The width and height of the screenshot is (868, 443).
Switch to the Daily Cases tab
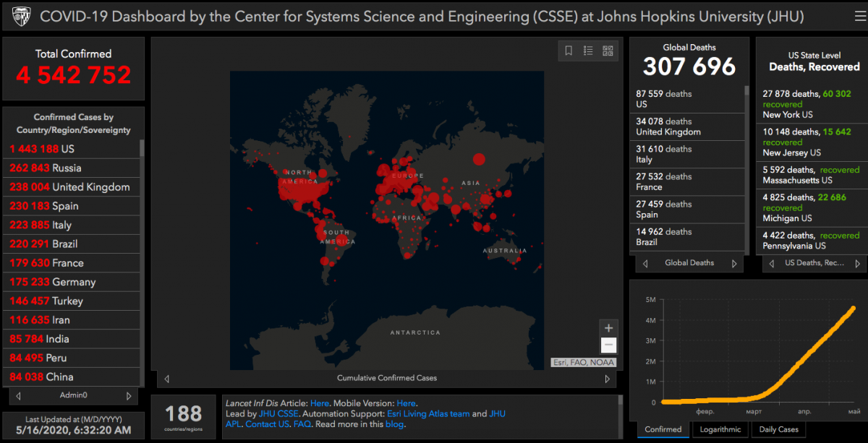[778, 429]
